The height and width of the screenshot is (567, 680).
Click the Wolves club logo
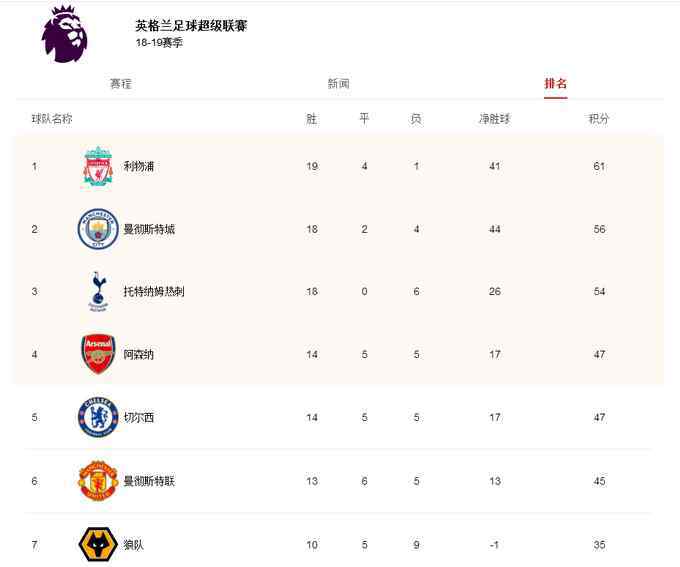pos(98,544)
